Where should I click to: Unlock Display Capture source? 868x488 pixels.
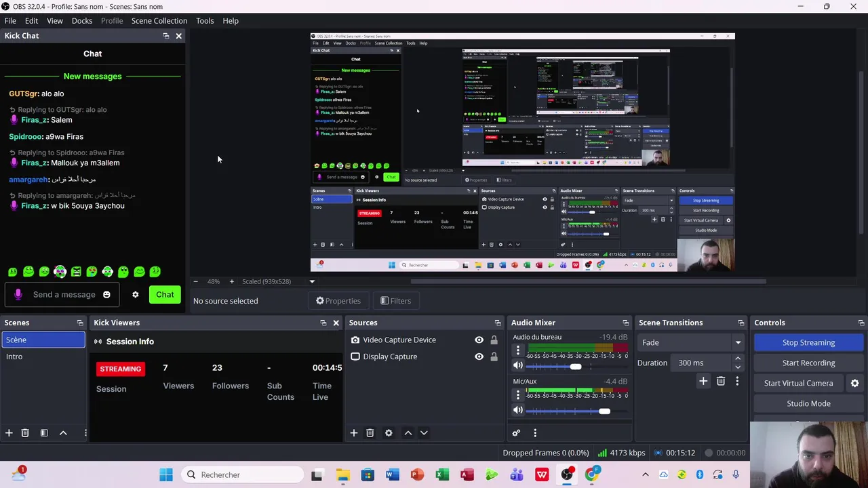click(494, 357)
